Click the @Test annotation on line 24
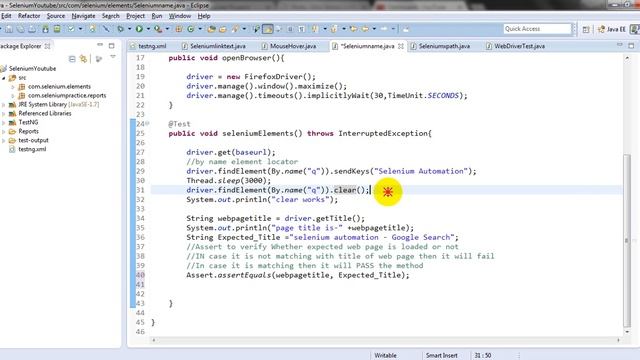 click(179, 124)
